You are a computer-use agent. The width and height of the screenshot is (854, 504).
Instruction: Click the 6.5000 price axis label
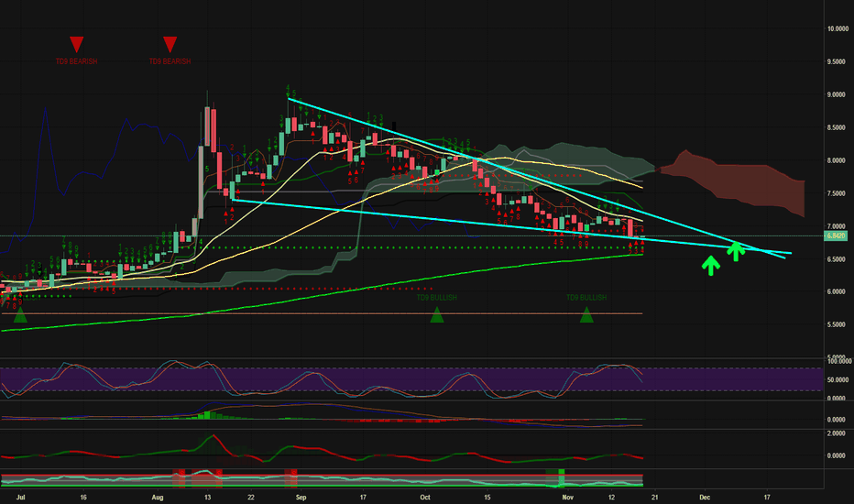(x=838, y=259)
